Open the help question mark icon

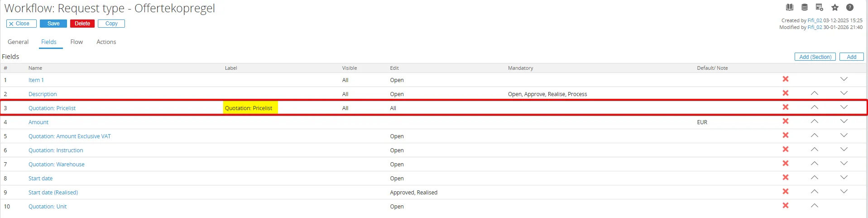[x=850, y=7]
